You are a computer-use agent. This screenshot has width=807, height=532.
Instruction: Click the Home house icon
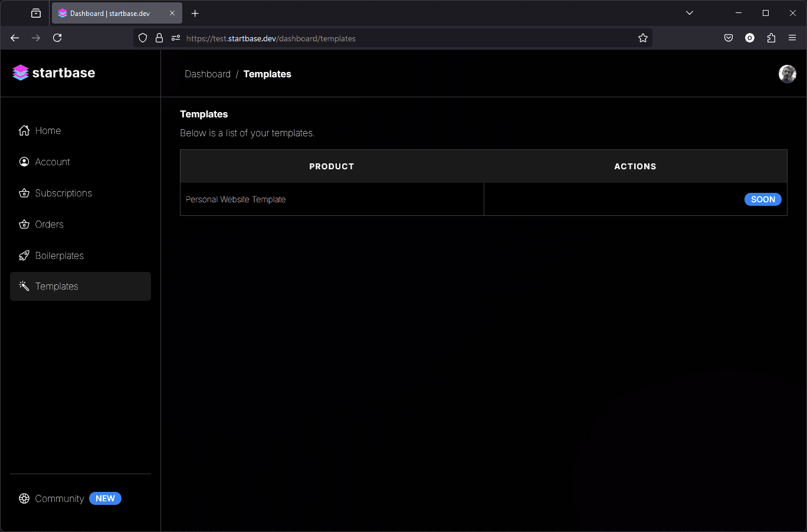24,130
